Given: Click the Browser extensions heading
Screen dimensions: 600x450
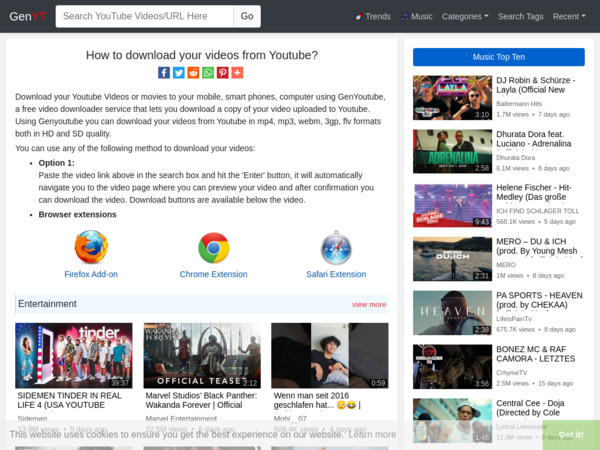Looking at the screenshot, I should pos(77,215).
